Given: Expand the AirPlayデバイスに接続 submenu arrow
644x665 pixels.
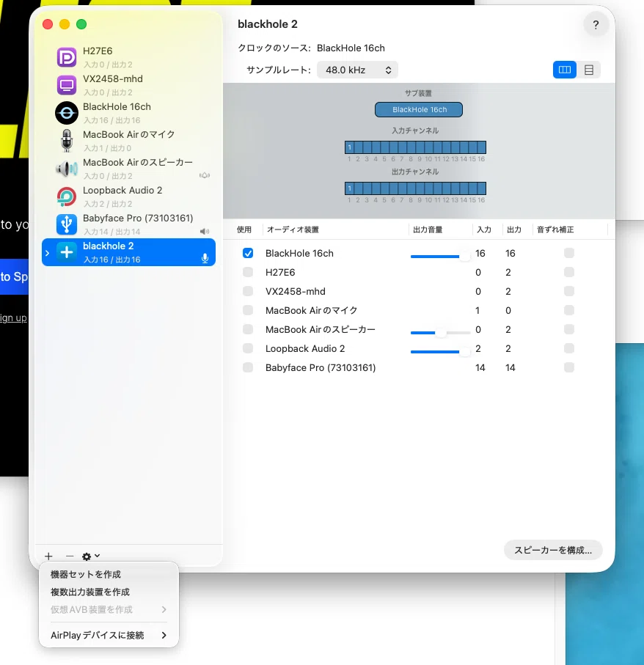Looking at the screenshot, I should point(164,636).
